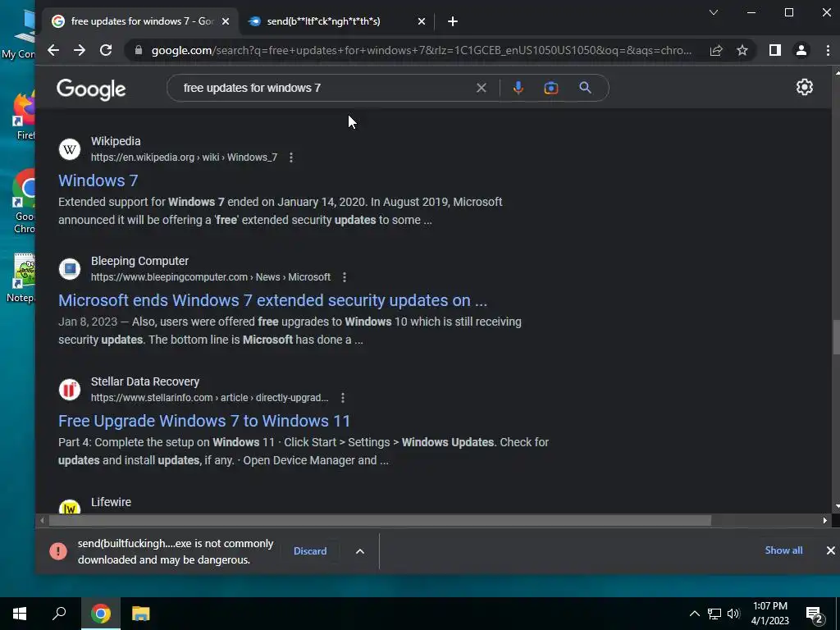Open the Chrome profile avatar menu

click(x=801, y=50)
